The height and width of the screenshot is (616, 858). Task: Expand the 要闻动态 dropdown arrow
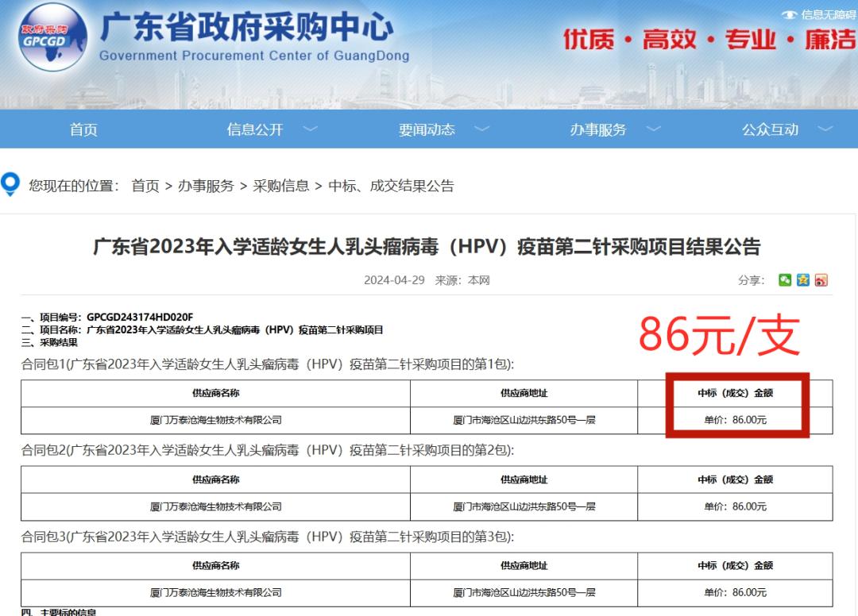(x=482, y=129)
